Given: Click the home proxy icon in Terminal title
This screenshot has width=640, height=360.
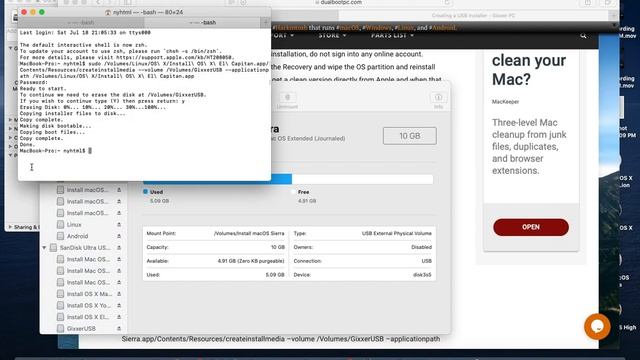Looking at the screenshot, I should tap(108, 12).
